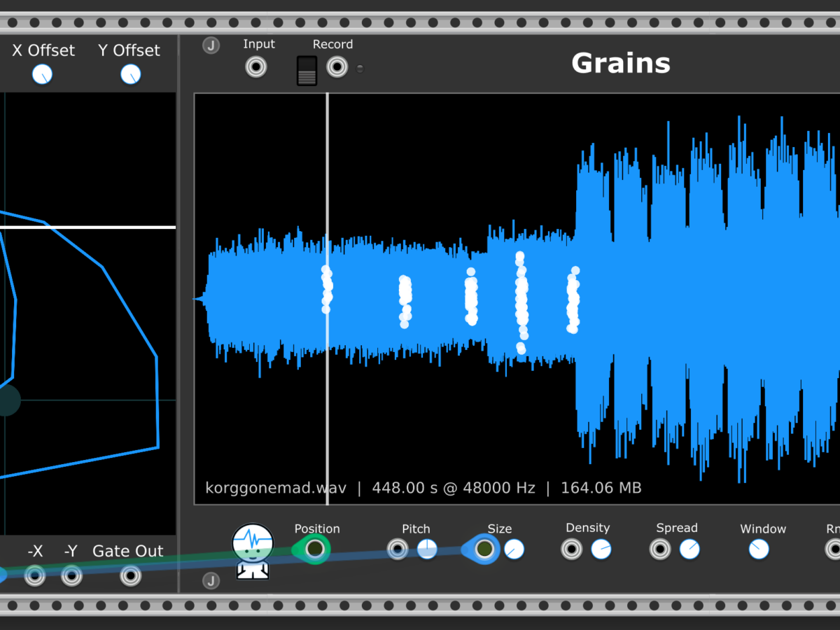Adjust the Density knob
Image resolution: width=840 pixels, height=630 pixels.
pos(601,549)
